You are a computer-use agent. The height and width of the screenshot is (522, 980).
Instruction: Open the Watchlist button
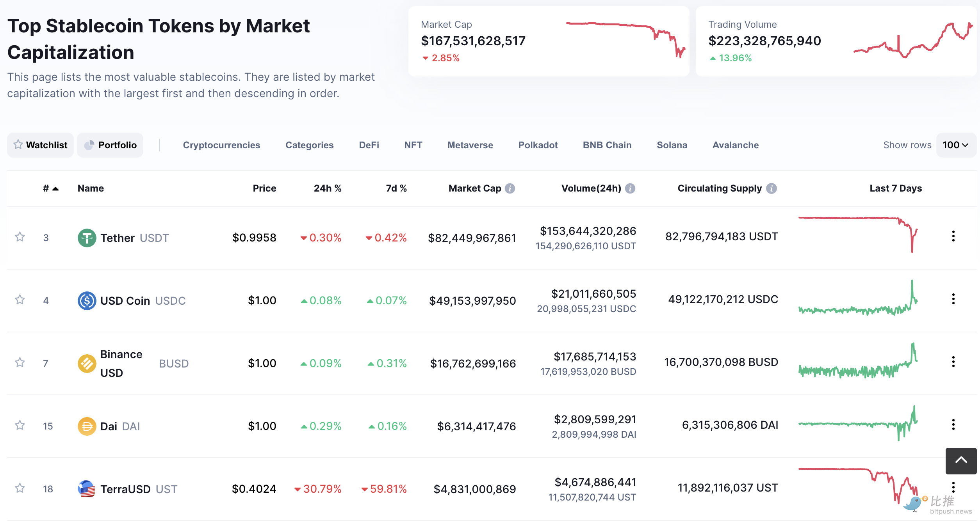pos(40,145)
